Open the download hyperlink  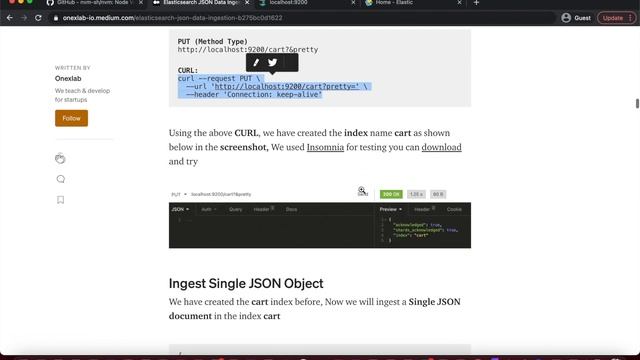click(441, 147)
